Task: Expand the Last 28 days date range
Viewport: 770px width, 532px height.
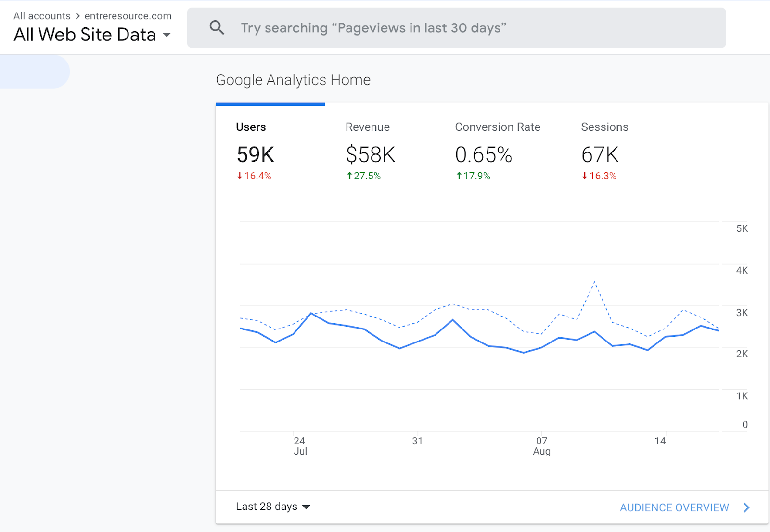Action: click(x=273, y=507)
